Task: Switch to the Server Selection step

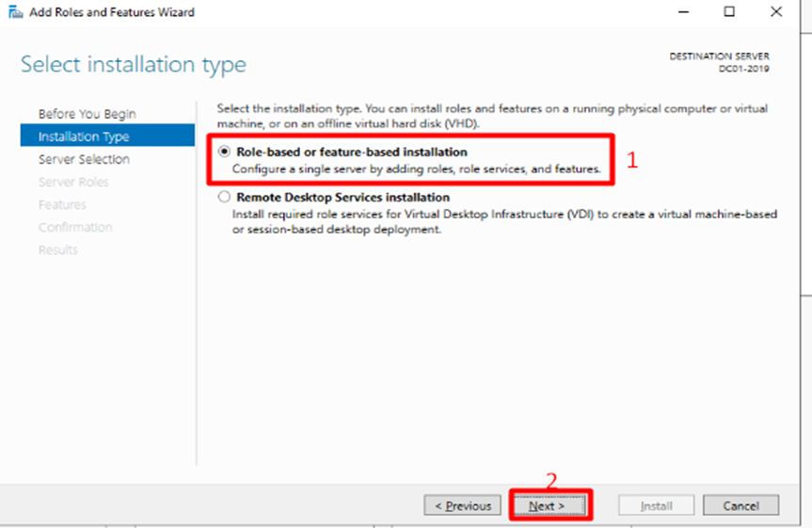Action: pos(84,159)
